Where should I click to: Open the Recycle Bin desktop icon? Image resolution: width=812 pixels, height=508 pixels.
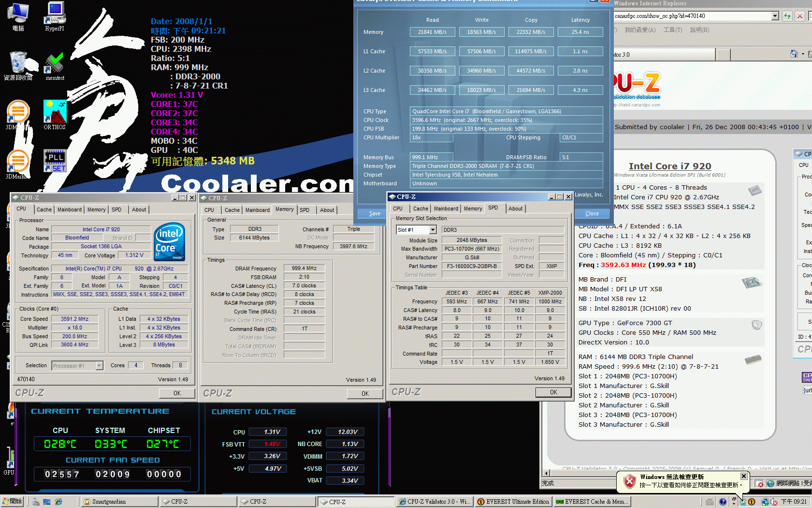[18, 66]
